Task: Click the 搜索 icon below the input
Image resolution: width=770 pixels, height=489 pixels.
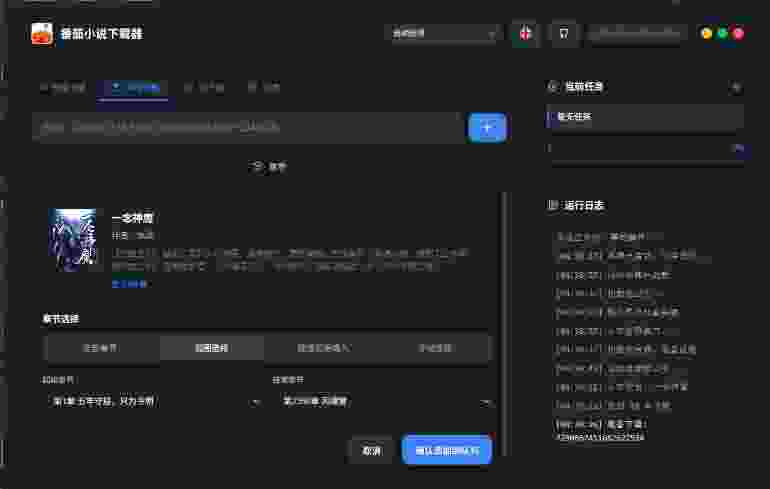Action: click(258, 166)
